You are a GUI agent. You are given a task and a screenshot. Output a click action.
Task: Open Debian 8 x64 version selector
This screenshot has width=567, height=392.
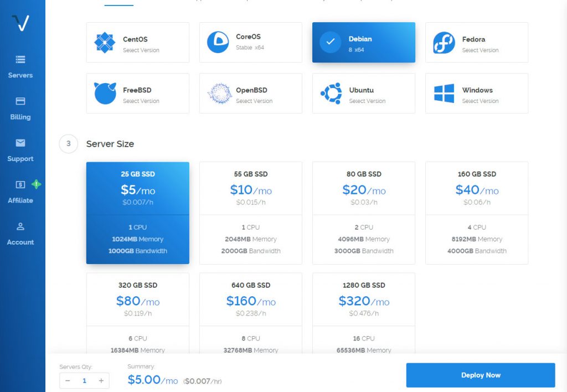coord(356,50)
